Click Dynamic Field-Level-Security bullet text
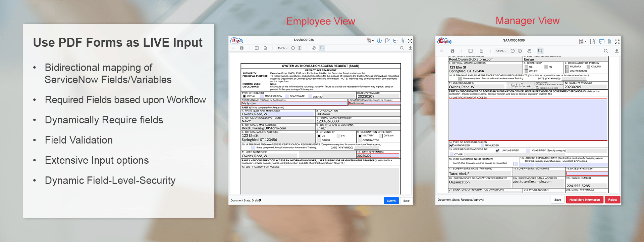This screenshot has width=644, height=242. point(110,180)
